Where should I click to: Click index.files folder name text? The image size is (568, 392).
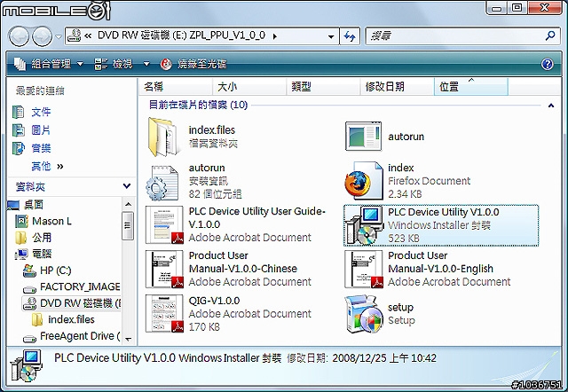[x=212, y=130]
